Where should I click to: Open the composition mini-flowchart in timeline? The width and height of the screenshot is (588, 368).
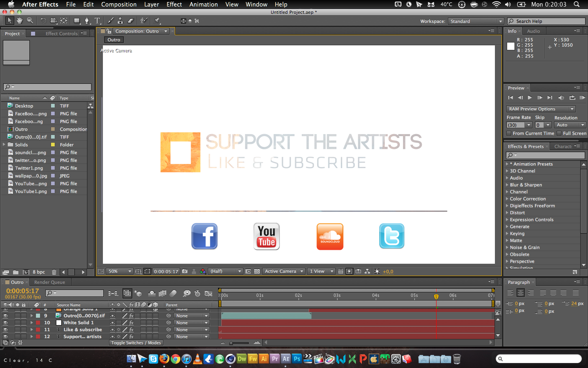[113, 293]
